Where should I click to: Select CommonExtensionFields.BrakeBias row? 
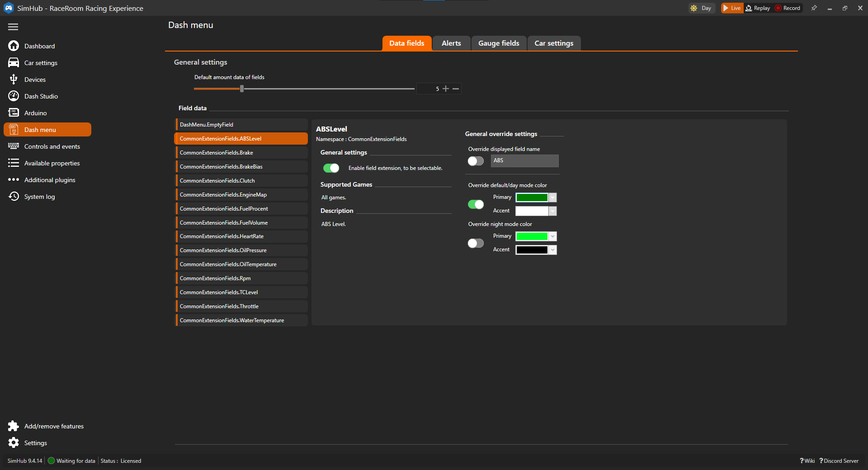tap(241, 167)
